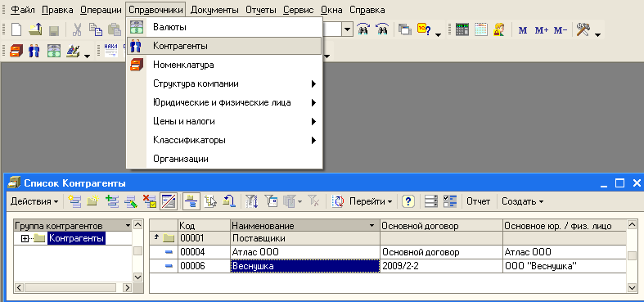Click the Open file folder icon

[x=35, y=29]
